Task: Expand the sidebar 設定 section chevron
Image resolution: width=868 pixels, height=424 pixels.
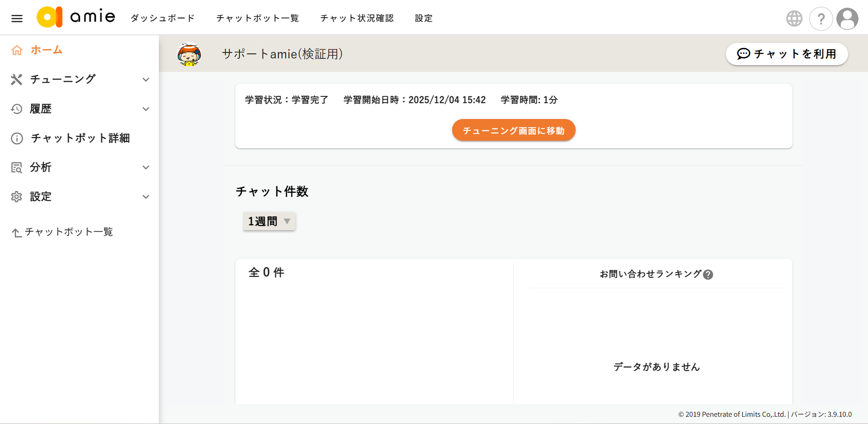Action: 146,197
